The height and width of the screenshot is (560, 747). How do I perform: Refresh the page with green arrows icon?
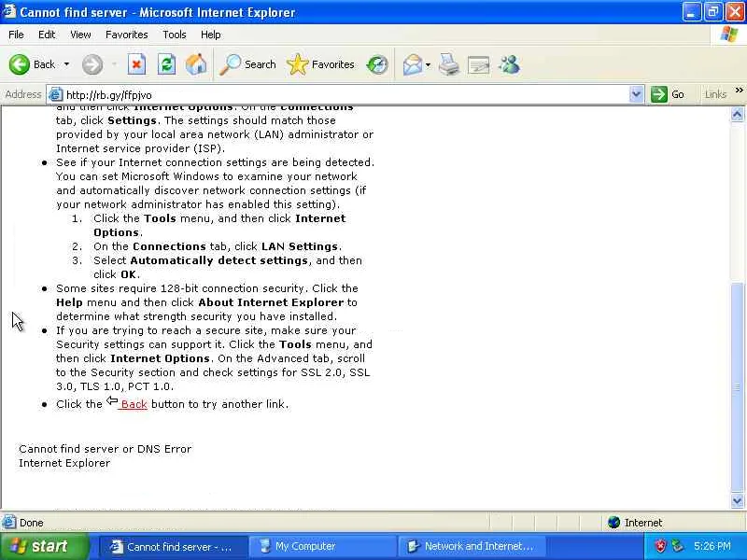pos(166,64)
